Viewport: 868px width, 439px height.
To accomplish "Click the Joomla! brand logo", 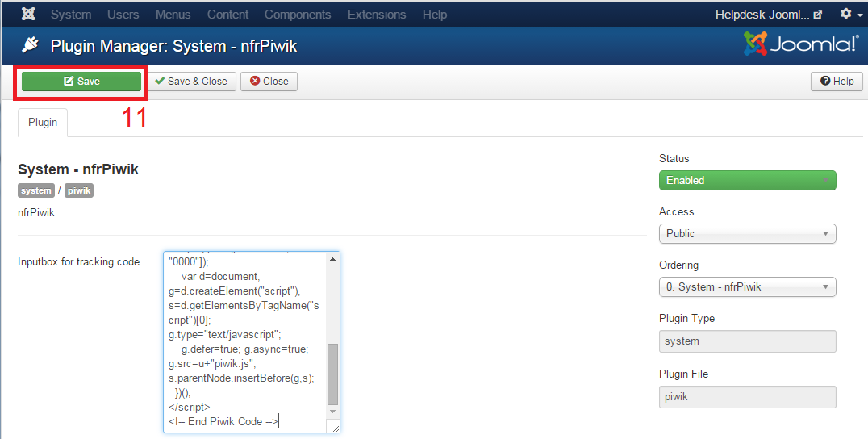I will tap(800, 44).
